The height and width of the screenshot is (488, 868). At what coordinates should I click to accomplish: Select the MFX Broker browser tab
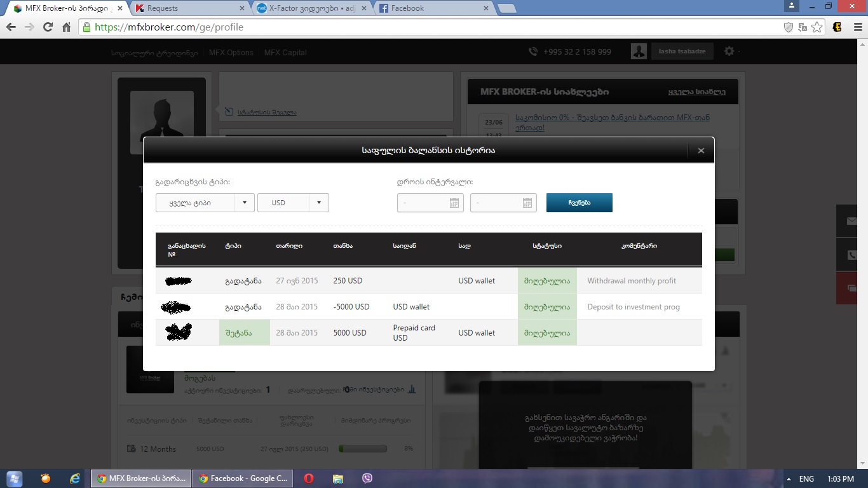(67, 8)
